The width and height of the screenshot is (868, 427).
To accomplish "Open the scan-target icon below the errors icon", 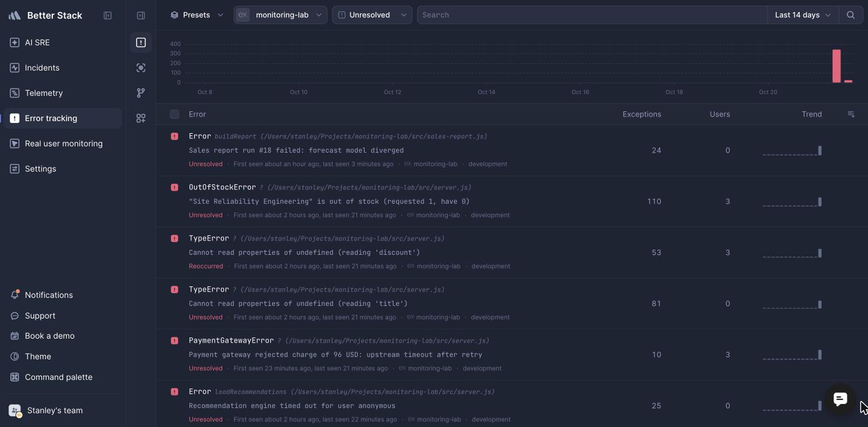I will point(141,68).
